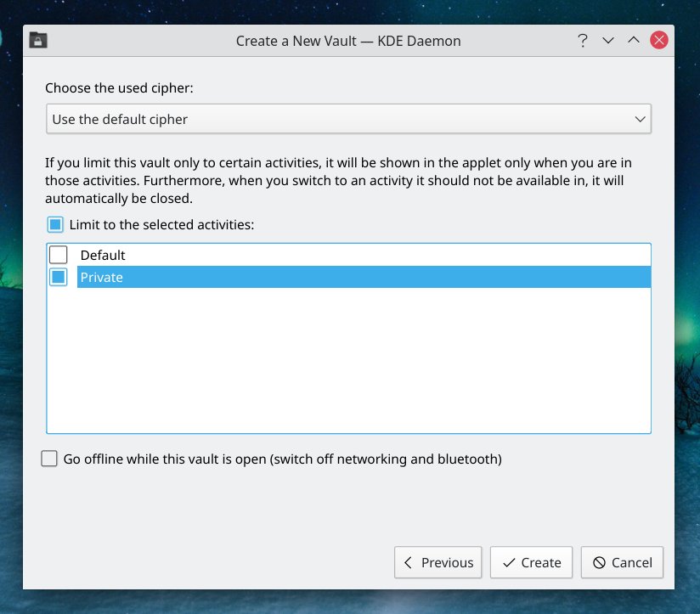Cancel the vault creation dialog
The width and height of the screenshot is (700, 614).
click(x=622, y=562)
